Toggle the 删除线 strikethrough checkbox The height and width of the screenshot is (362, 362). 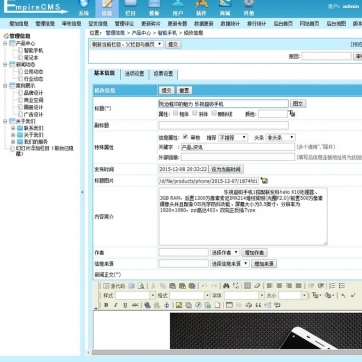[214, 113]
